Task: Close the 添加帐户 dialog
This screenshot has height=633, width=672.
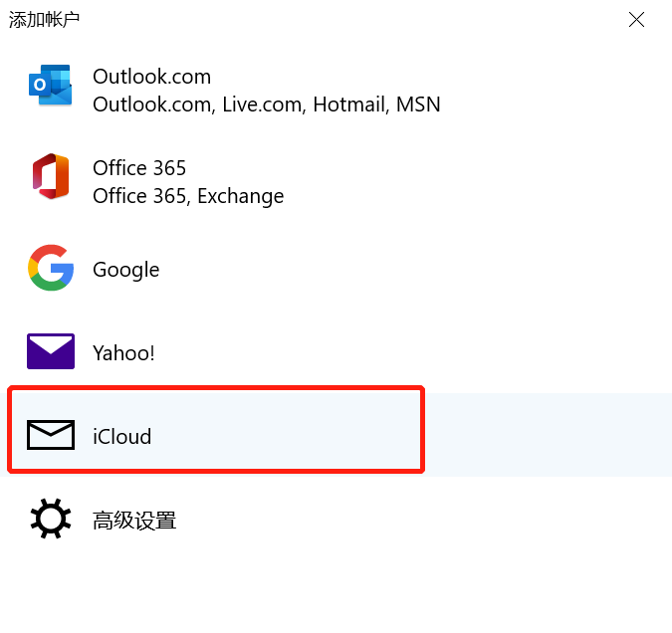Action: point(636,20)
